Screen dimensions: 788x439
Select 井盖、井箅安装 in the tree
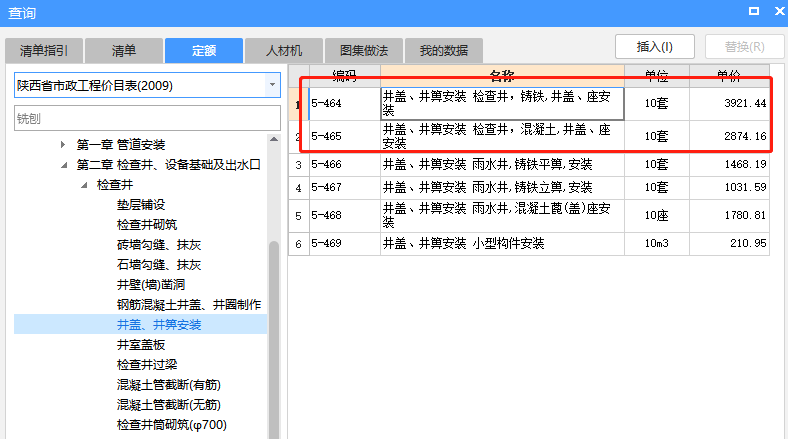pyautogui.click(x=159, y=324)
